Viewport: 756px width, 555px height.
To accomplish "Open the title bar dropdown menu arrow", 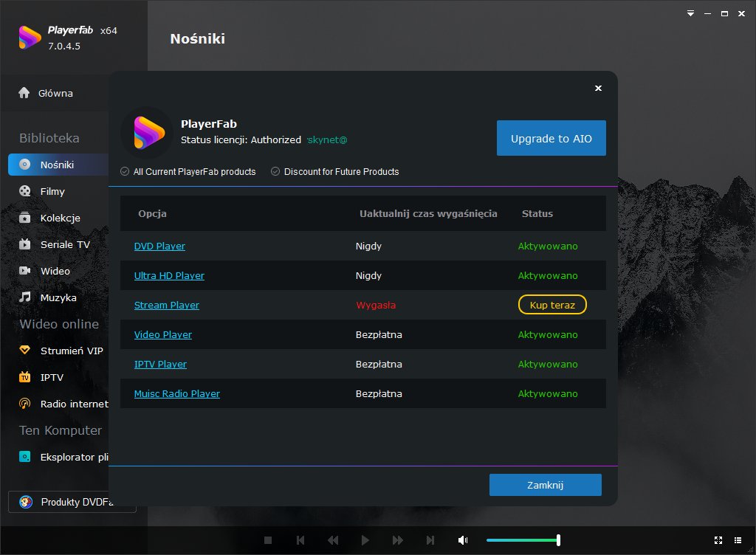I will (690, 13).
